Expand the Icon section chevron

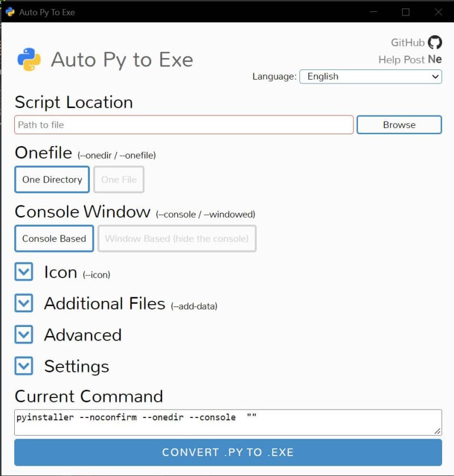tap(24, 272)
